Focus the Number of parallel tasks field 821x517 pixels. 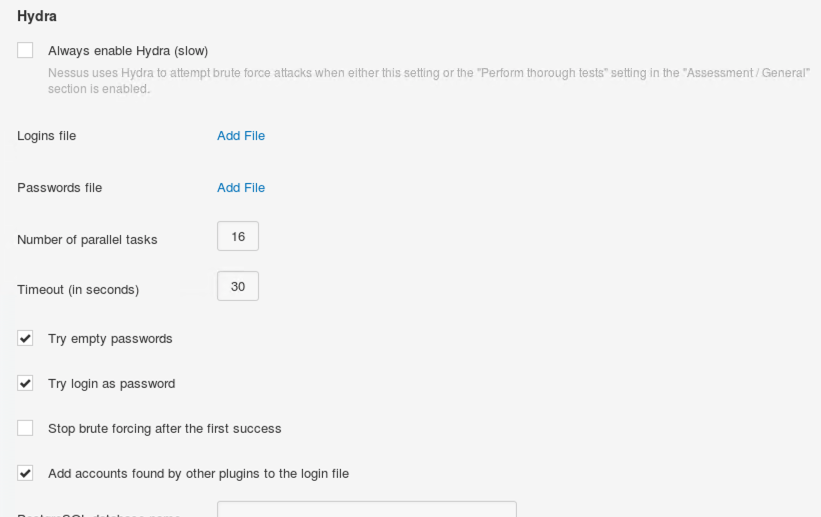point(238,237)
